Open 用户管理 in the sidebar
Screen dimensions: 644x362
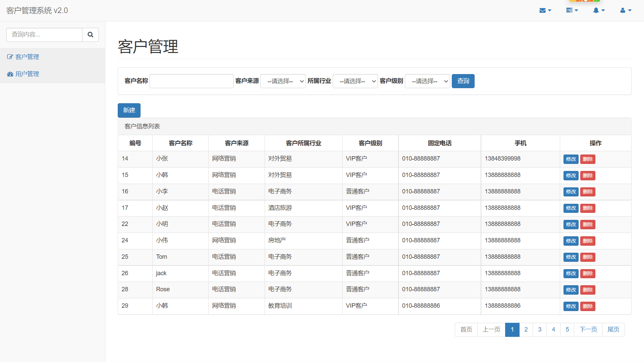click(x=27, y=74)
